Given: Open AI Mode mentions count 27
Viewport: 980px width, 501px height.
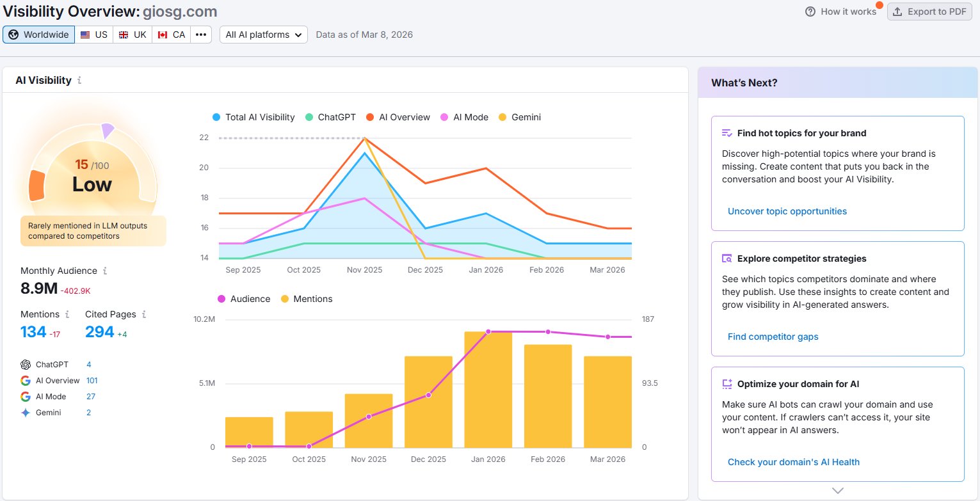Looking at the screenshot, I should click(x=91, y=397).
